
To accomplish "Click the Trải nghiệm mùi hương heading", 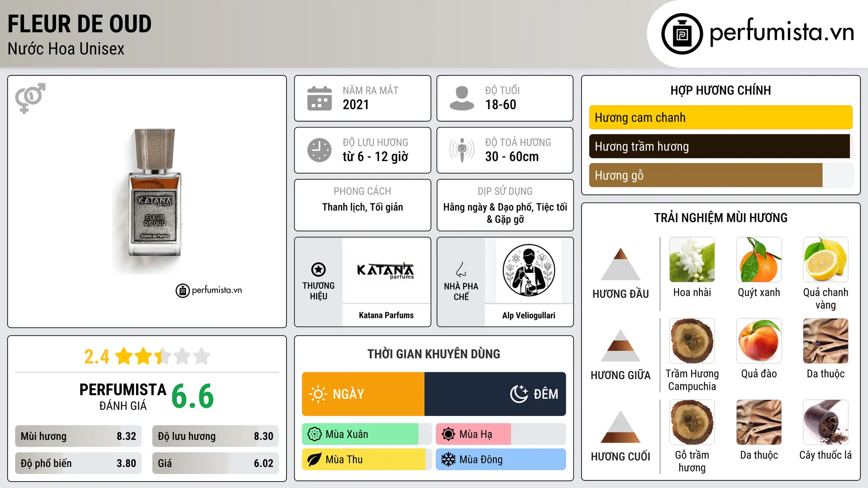I will (721, 218).
